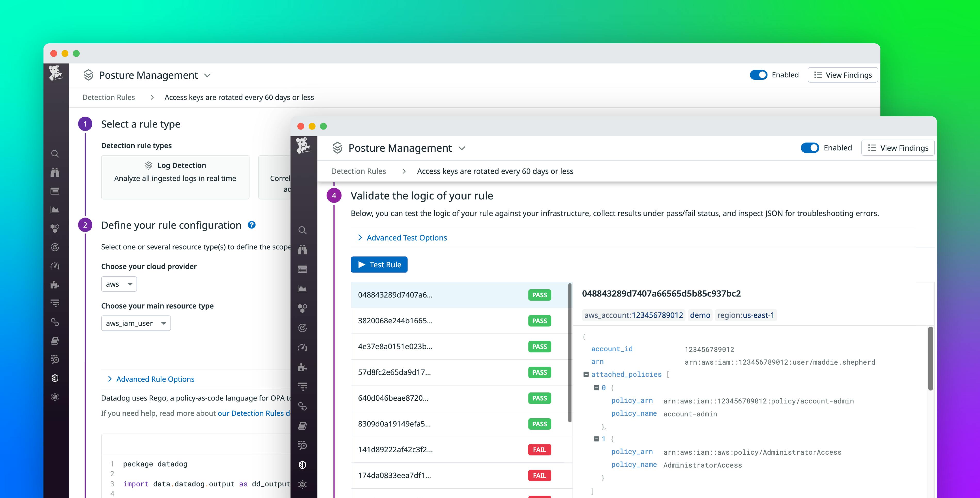980x498 pixels.
Task: Toggle Enabled switch in back window
Action: (x=758, y=75)
